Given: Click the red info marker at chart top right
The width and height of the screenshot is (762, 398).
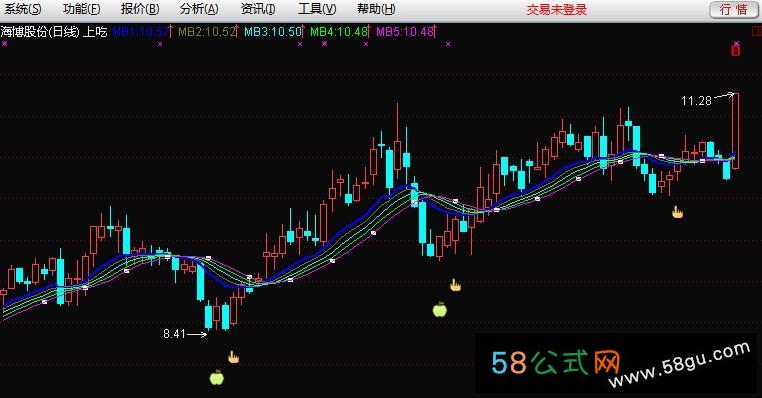Looking at the screenshot, I should click(736, 50).
